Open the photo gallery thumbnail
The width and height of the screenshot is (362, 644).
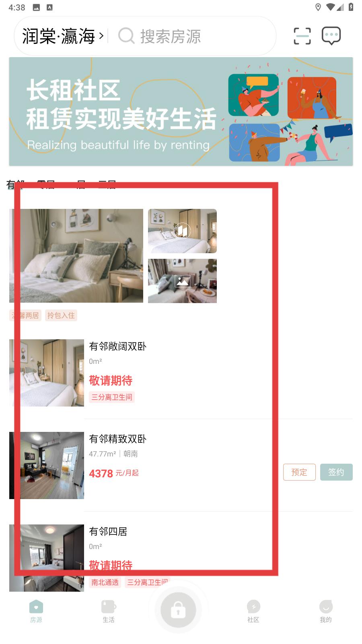pos(182,281)
